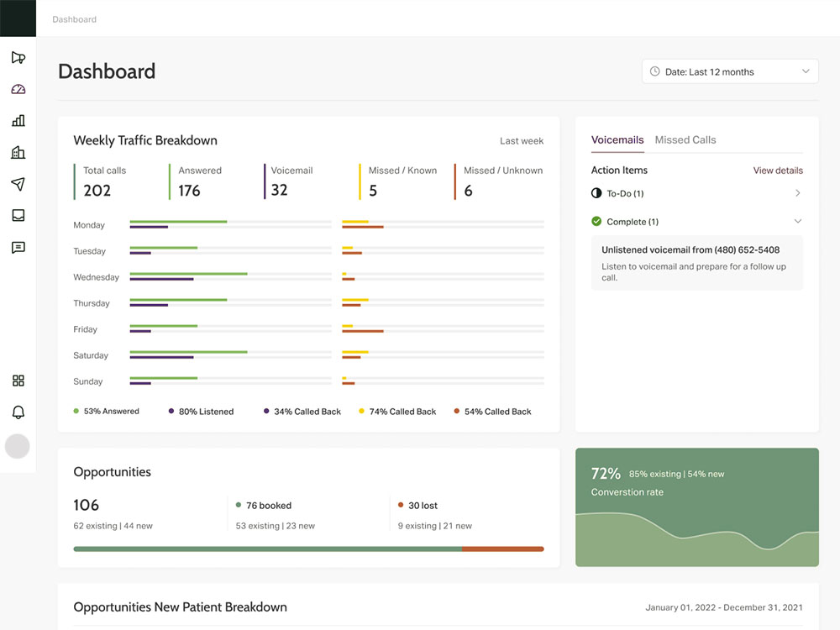Viewport: 840px width, 630px height.
Task: Open the Date: Last 12 months dropdown
Action: [730, 71]
